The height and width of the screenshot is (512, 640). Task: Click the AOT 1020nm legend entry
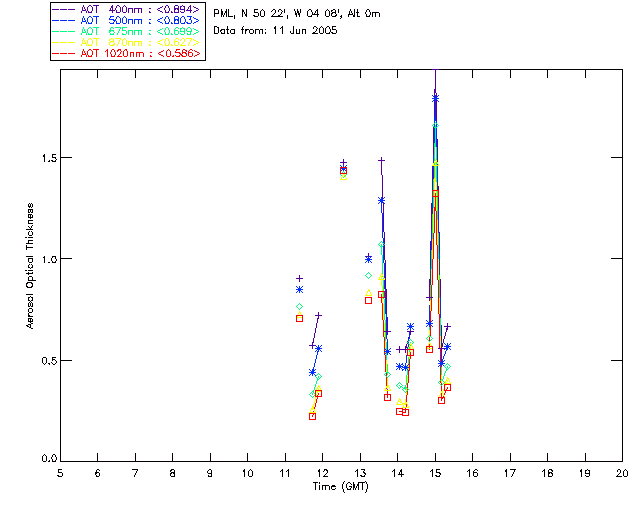point(127,53)
